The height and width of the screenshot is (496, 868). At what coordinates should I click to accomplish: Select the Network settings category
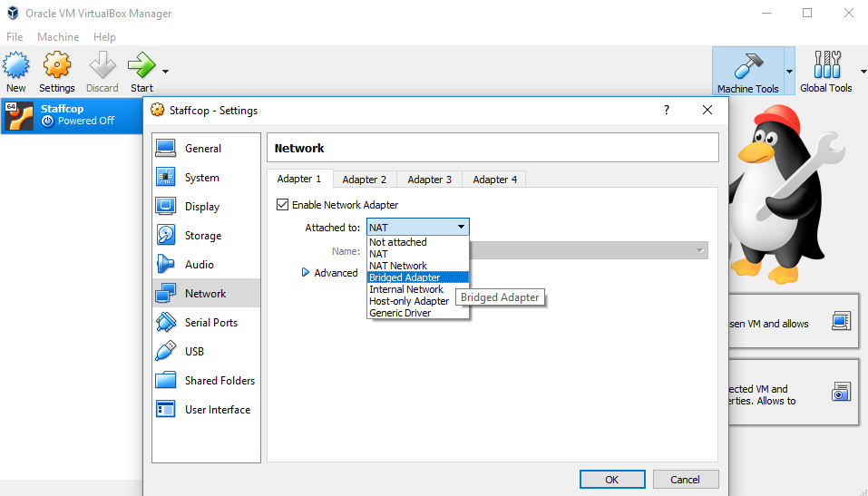206,294
